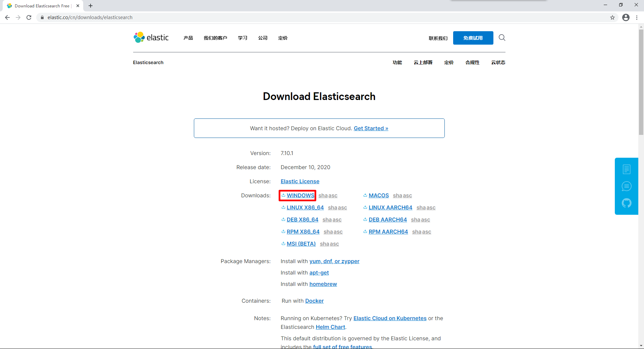This screenshot has width=644, height=349.
Task: Click the scrollbar down arrow at the bottom
Action: pyautogui.click(x=641, y=346)
